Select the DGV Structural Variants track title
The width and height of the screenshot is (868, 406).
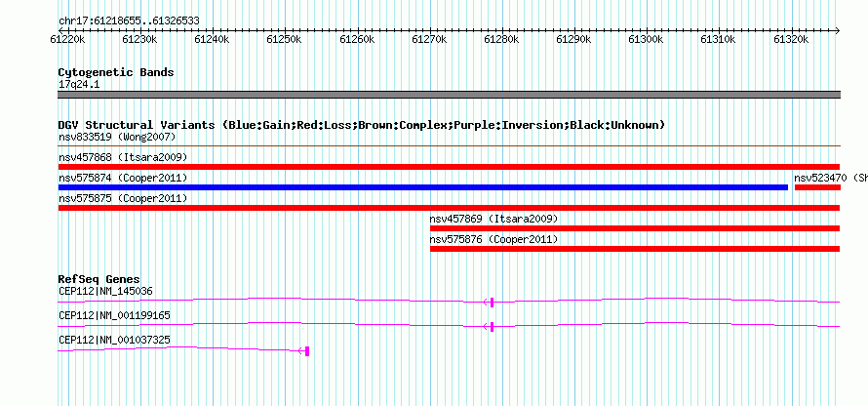361,125
